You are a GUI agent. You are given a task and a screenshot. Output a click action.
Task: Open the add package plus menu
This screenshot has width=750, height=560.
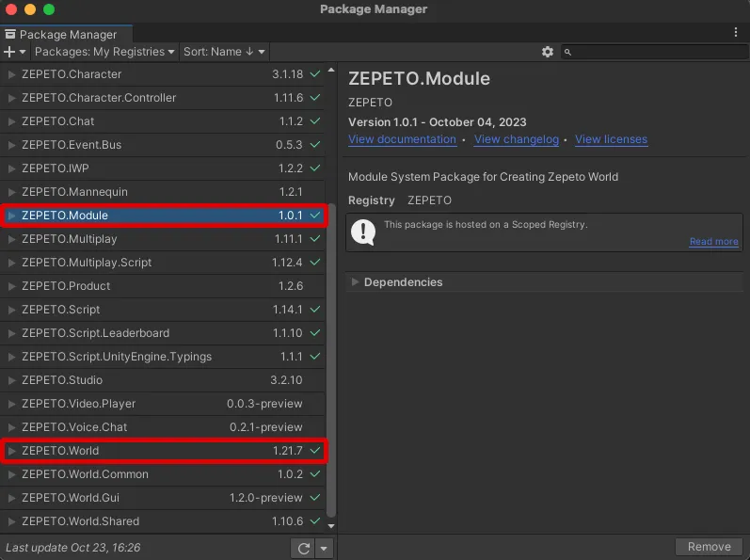pyautogui.click(x=14, y=52)
